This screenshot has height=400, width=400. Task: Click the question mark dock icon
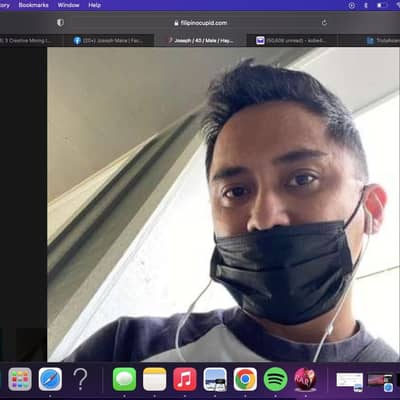(80, 379)
